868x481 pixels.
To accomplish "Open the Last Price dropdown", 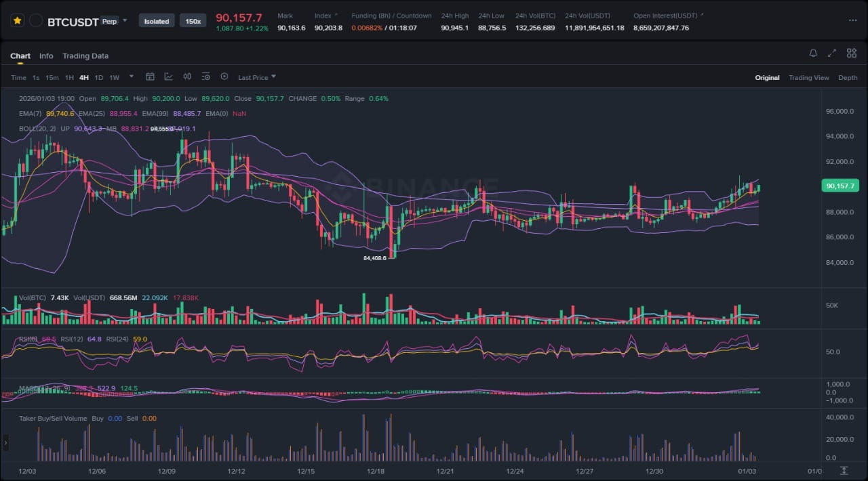I will coord(257,77).
